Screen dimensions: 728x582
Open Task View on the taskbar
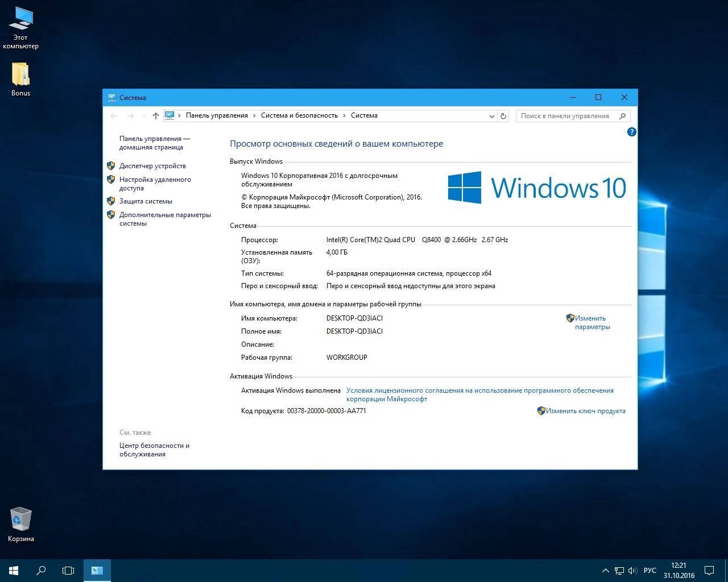pos(68,570)
